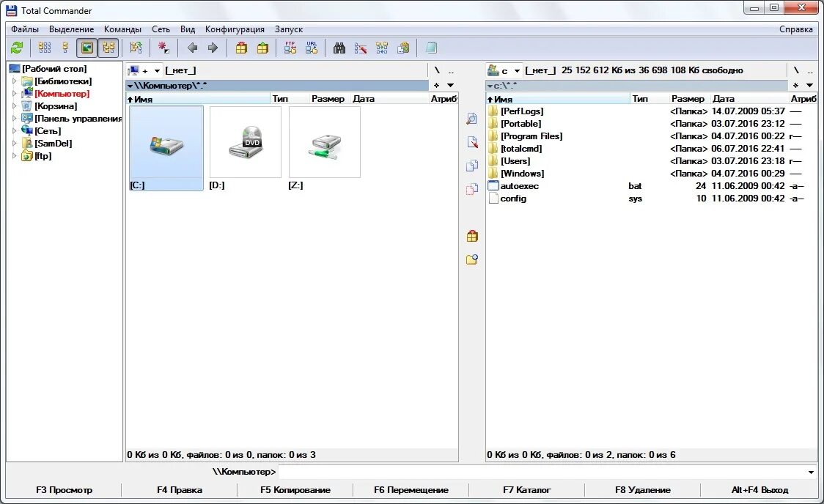The image size is (824, 504).
Task: Open the notepad toolbar icon
Action: [431, 48]
